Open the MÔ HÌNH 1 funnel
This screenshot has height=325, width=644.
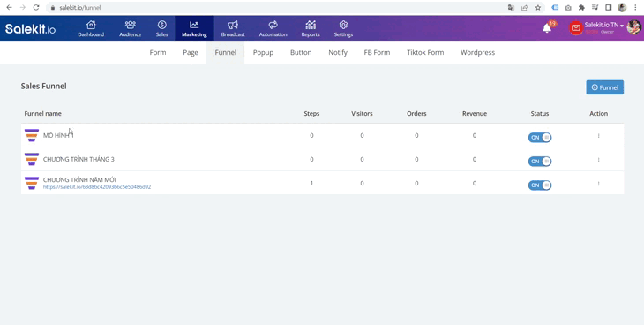point(58,135)
